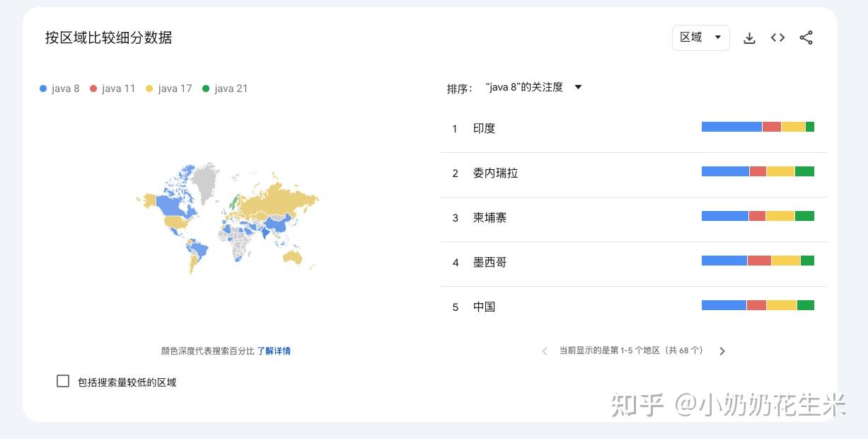Open the 区域 dropdown

tap(700, 38)
